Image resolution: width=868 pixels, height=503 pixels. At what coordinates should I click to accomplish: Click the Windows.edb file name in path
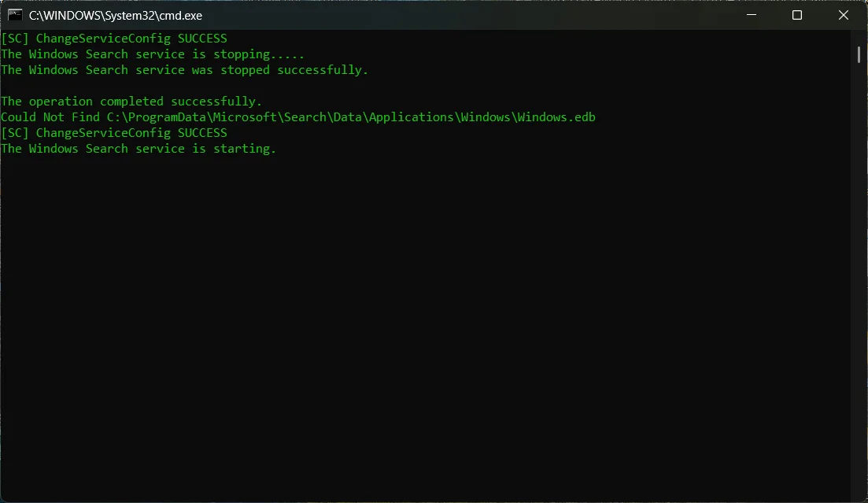coord(556,117)
